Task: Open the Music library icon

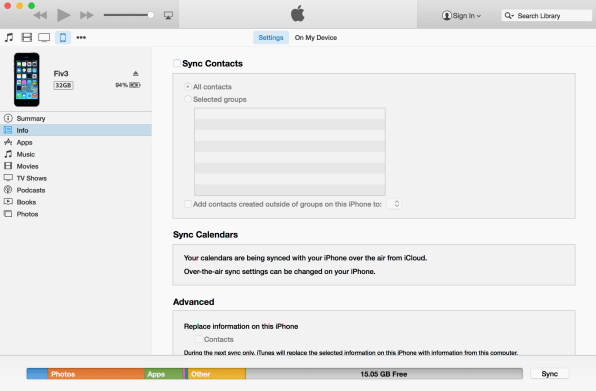Action: point(9,37)
